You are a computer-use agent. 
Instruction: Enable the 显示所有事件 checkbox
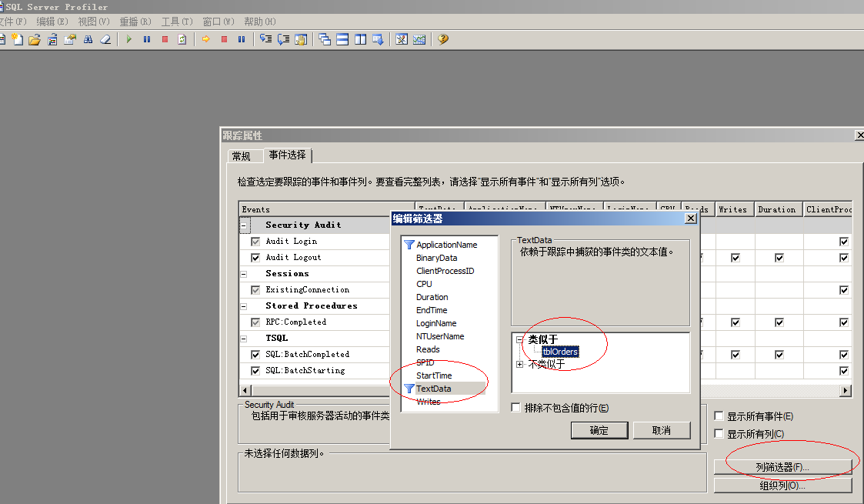(x=719, y=416)
